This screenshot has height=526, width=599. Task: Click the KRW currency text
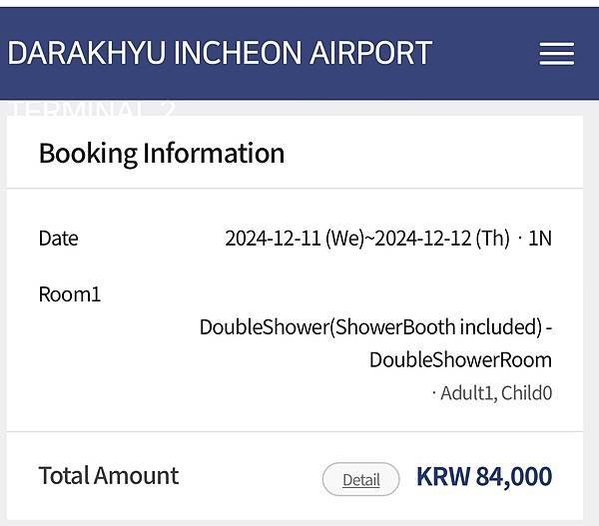[x=443, y=476]
